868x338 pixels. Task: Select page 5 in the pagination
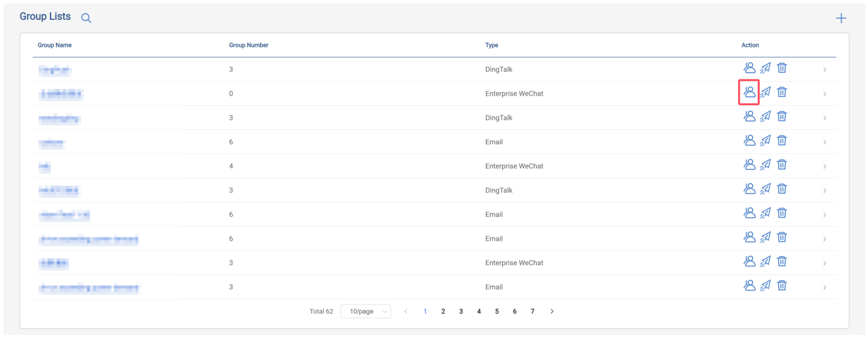click(497, 312)
